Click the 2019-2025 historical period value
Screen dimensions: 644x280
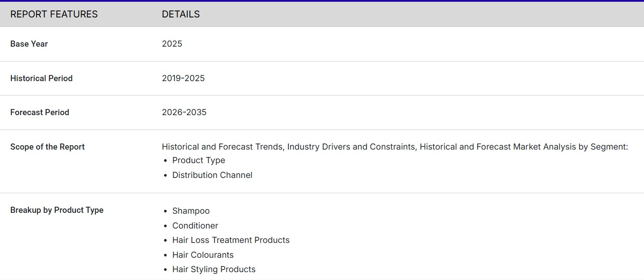point(183,79)
